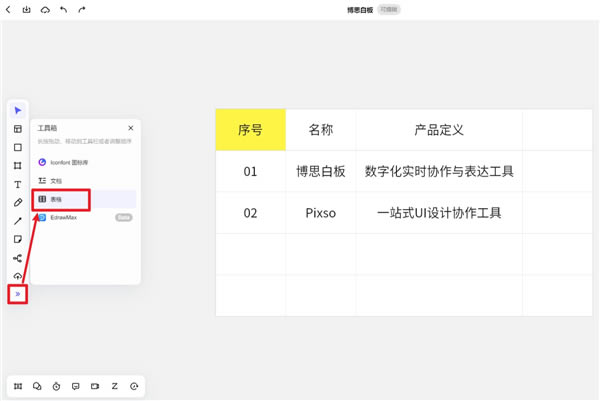Viewport: 600px width, 401px height.
Task: Expand more tools with double chevron
Action: (17, 294)
